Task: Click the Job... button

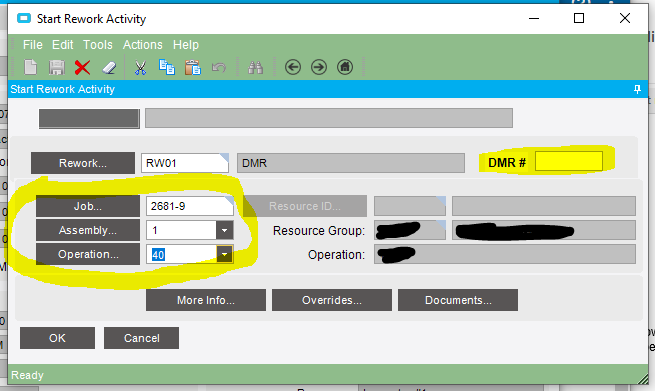Action: [x=88, y=206]
